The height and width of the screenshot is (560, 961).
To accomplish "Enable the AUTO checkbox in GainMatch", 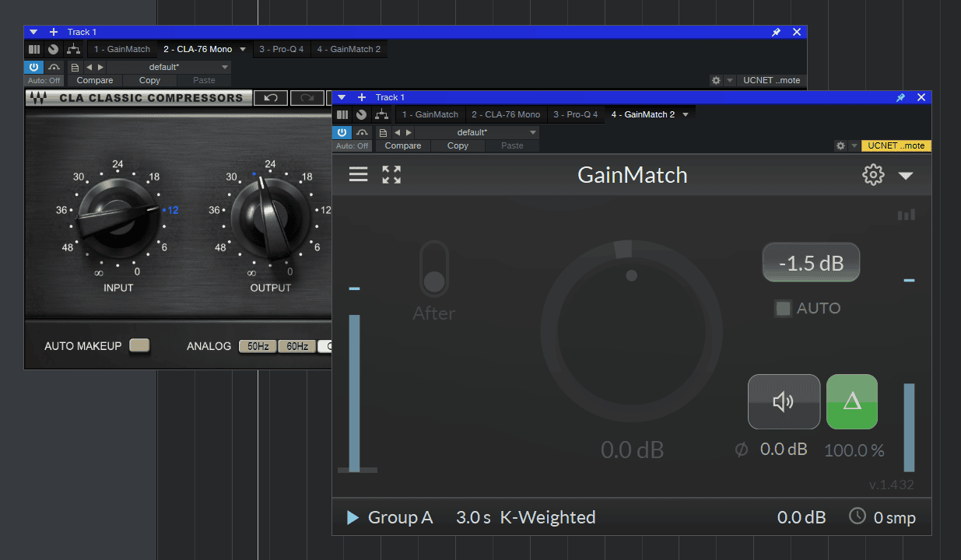I will click(783, 308).
